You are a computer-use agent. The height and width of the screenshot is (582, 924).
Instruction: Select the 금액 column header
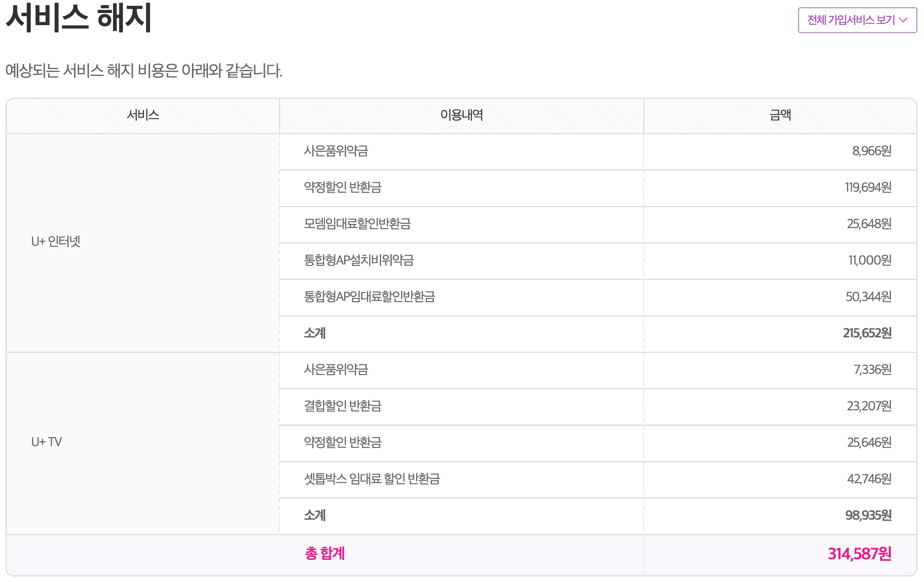(780, 115)
